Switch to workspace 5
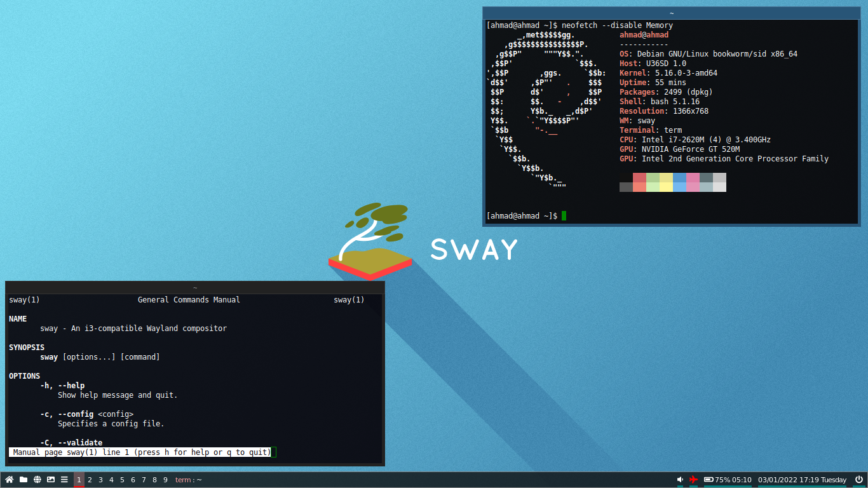 (122, 480)
